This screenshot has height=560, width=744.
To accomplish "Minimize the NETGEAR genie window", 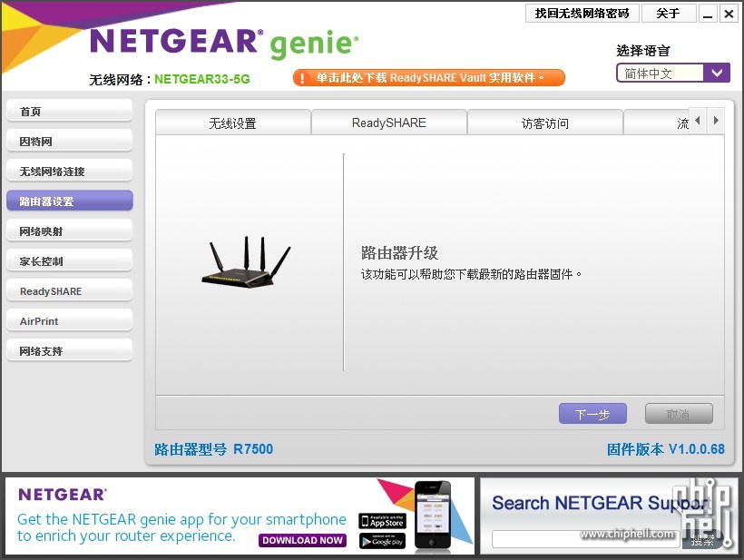I will click(708, 14).
